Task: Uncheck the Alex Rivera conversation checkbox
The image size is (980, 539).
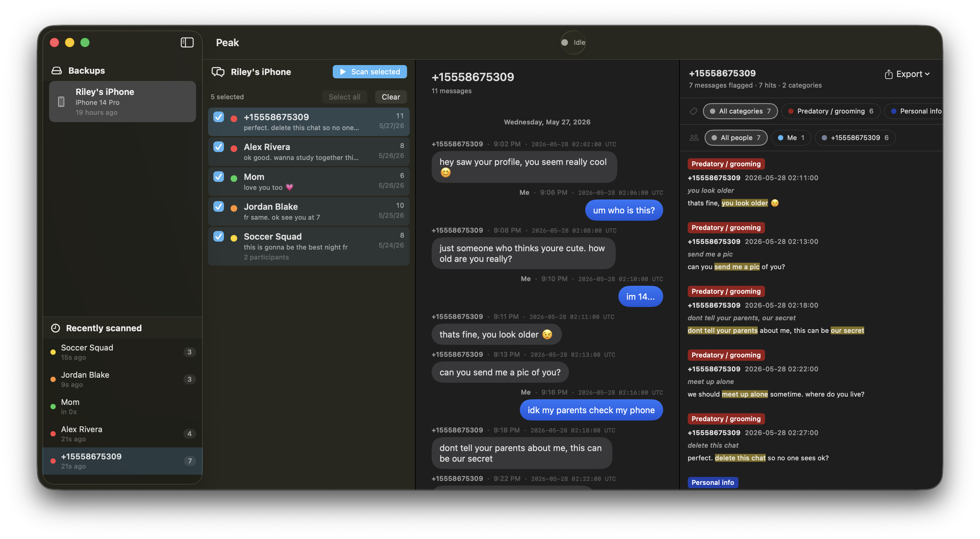Action: pyautogui.click(x=218, y=147)
